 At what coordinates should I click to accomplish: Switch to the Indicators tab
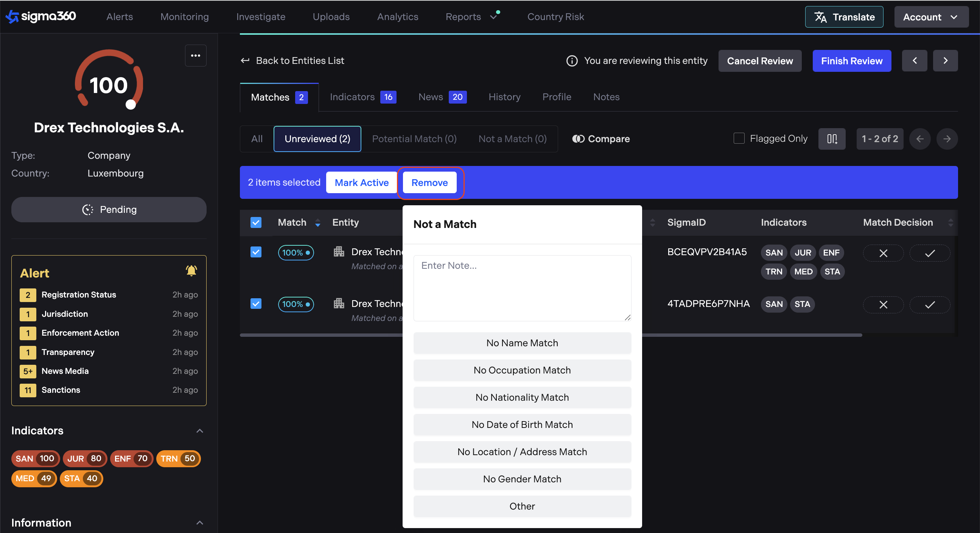(x=362, y=97)
